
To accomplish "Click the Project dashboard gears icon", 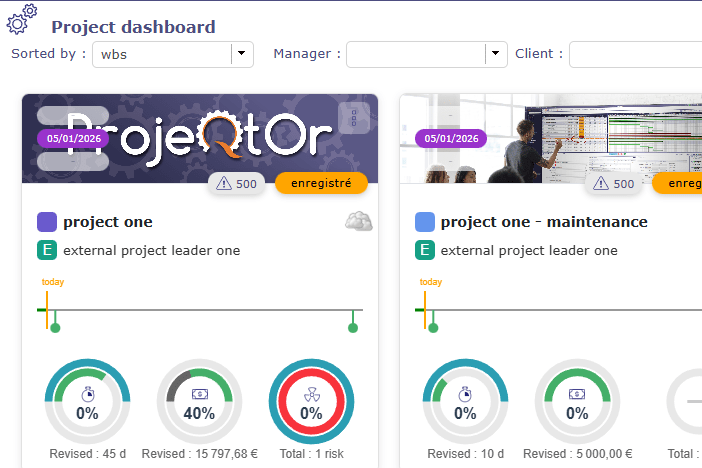I will click(23, 20).
